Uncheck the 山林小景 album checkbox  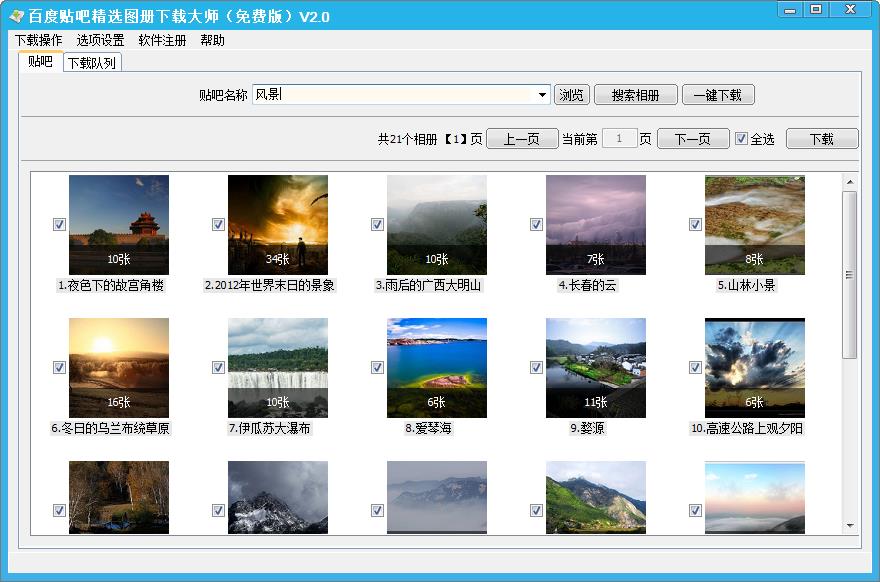tap(695, 225)
